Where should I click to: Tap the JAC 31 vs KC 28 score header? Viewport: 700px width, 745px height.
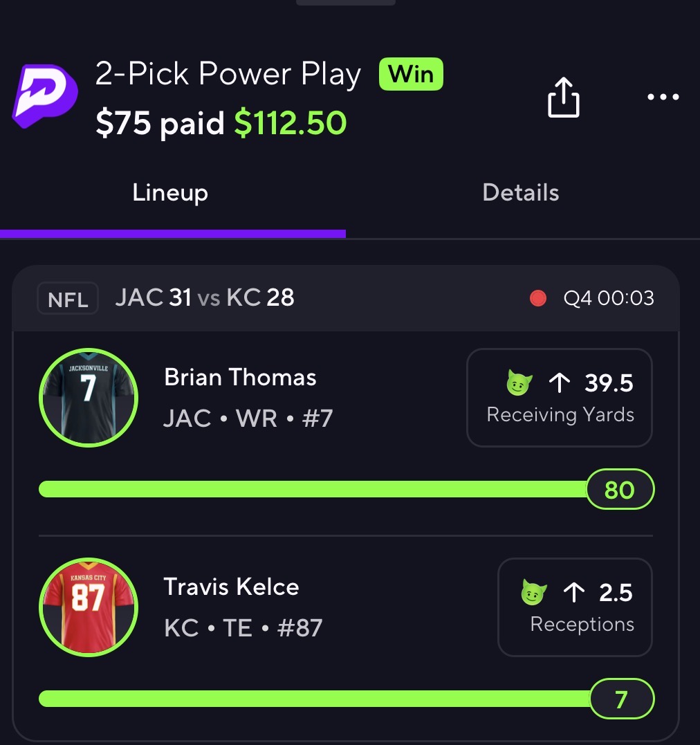(205, 298)
